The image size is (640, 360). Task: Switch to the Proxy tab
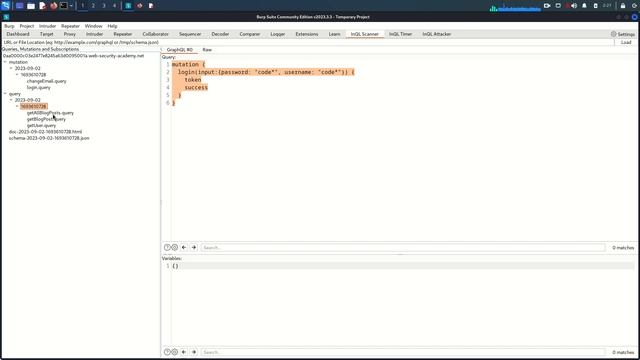(70, 34)
